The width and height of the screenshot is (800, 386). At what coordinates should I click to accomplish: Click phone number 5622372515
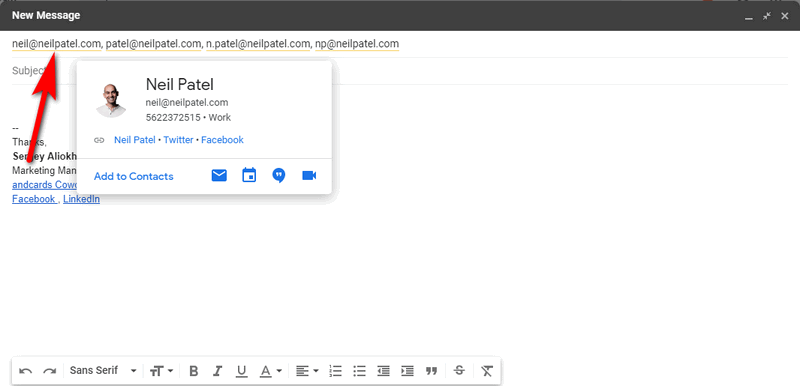(x=173, y=117)
